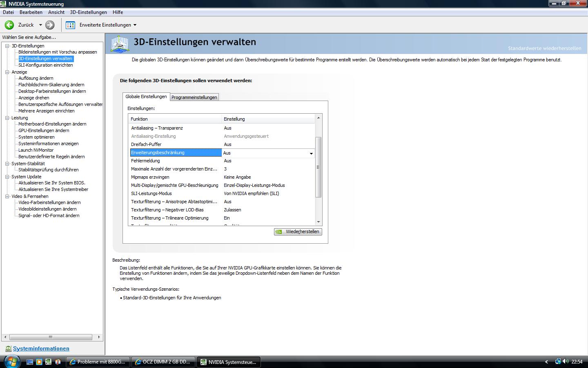This screenshot has width=588, height=368.
Task: Select Signal- oder HD-Format ändern
Action: [49, 215]
